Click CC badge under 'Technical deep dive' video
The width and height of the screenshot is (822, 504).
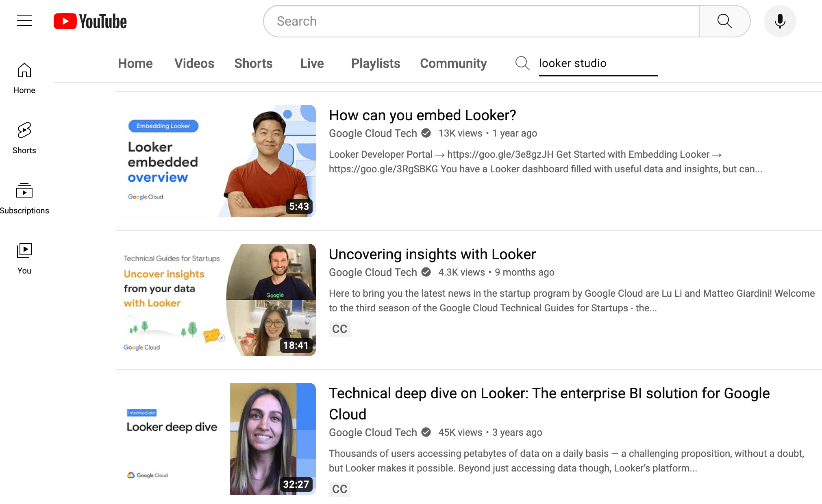(x=339, y=489)
